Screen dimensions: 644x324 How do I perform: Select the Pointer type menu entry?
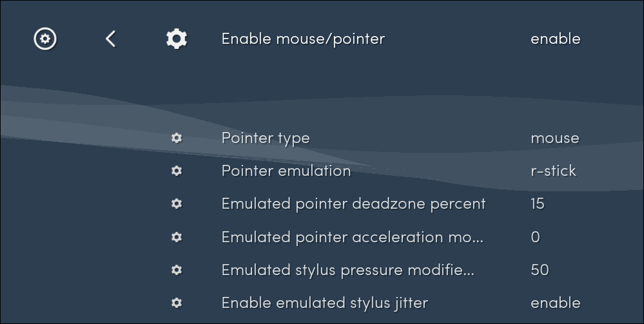click(266, 138)
